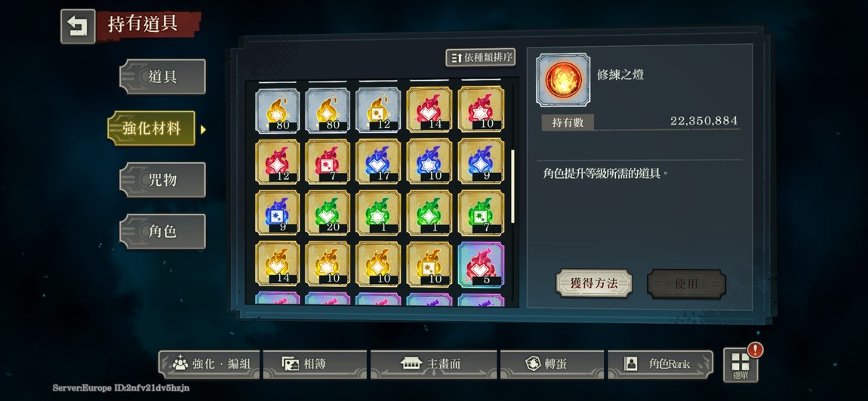Open 轉蛋 from bottom navigation
Image resolution: width=868 pixels, height=401 pixels.
coord(551,364)
